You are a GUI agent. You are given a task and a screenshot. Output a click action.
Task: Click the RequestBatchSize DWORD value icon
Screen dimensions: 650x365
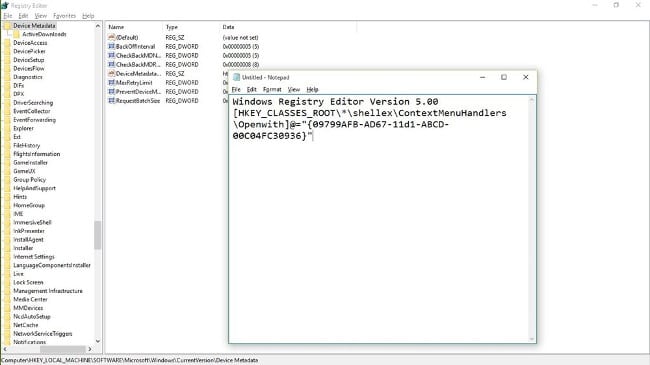[x=111, y=101]
